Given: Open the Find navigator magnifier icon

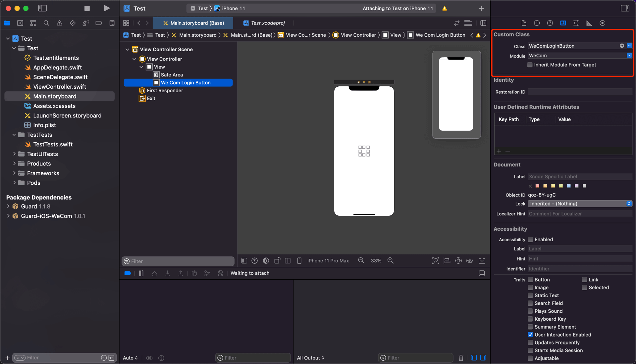Looking at the screenshot, I should 46,23.
